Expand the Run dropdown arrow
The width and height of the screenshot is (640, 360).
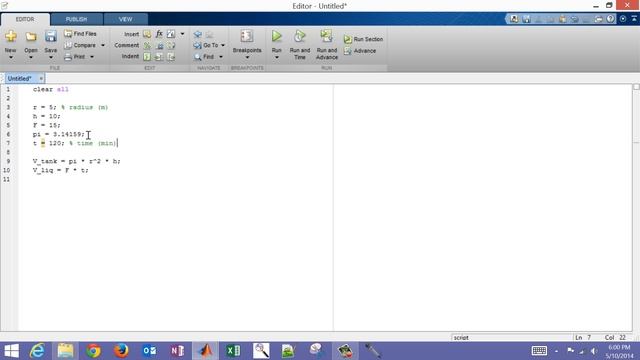click(277, 58)
